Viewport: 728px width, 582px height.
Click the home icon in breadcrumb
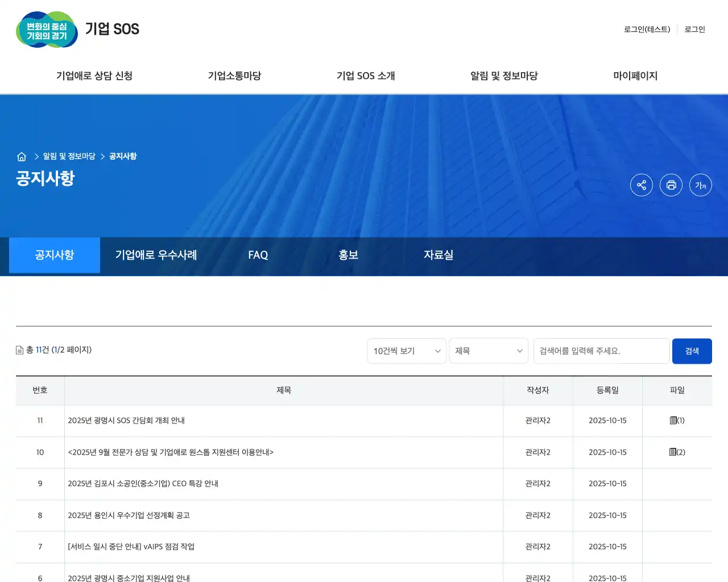click(x=22, y=156)
